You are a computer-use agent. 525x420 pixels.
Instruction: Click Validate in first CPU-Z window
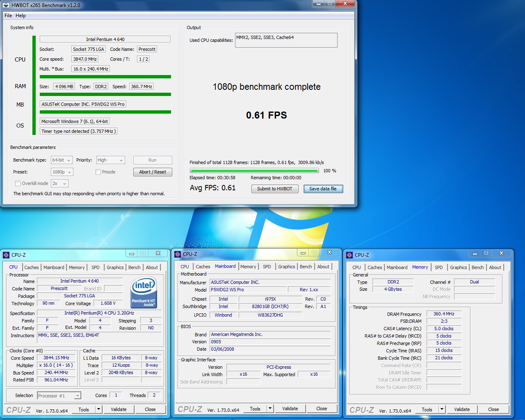click(119, 409)
